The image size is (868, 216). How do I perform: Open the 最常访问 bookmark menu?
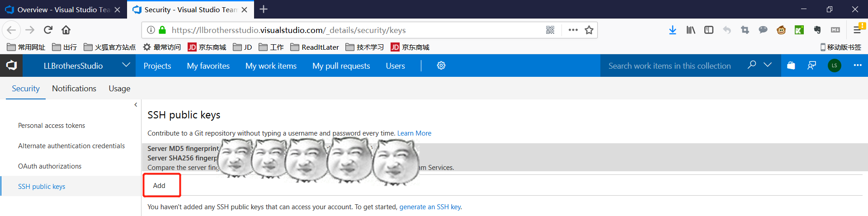point(162,47)
